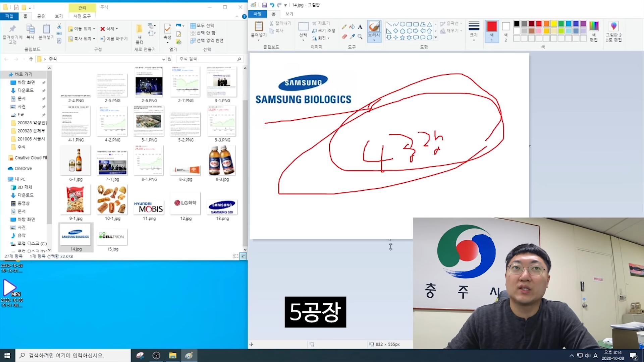Click the details view toggle in Explorer status bar
The height and width of the screenshot is (362, 644).
pyautogui.click(x=235, y=256)
